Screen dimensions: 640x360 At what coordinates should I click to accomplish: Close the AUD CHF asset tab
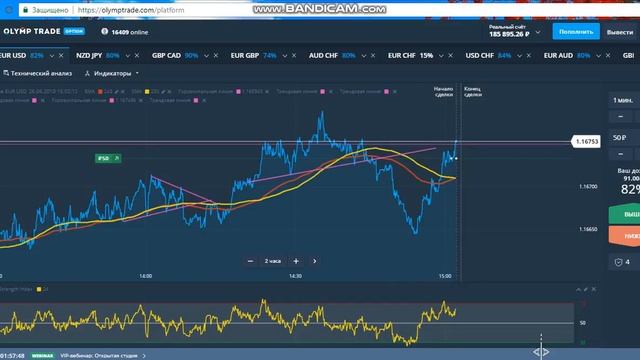[373, 56]
